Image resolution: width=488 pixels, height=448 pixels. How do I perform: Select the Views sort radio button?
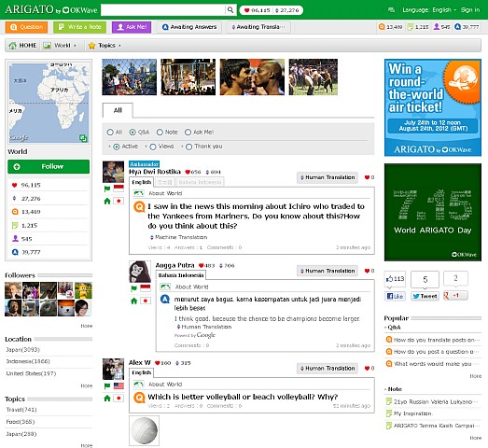coord(153,147)
